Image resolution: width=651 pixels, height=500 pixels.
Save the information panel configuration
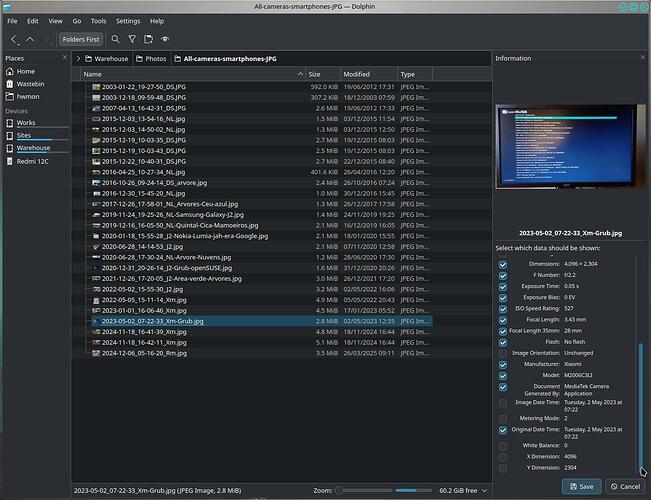click(x=582, y=486)
